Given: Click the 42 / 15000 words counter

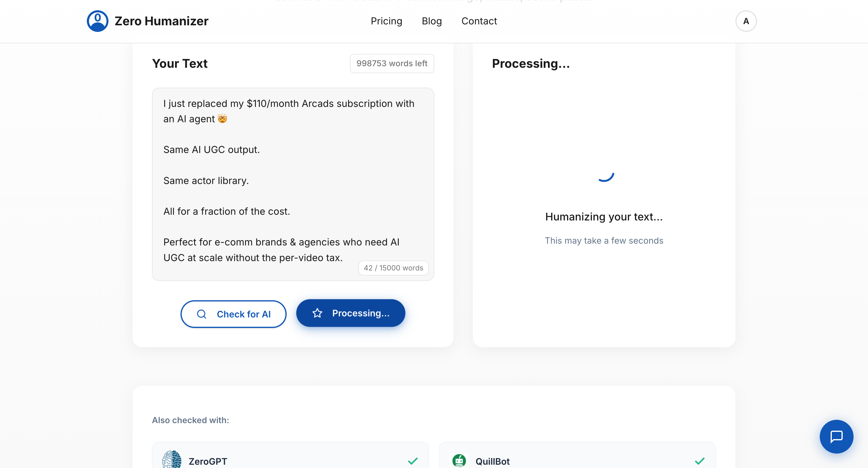Looking at the screenshot, I should pyautogui.click(x=393, y=268).
